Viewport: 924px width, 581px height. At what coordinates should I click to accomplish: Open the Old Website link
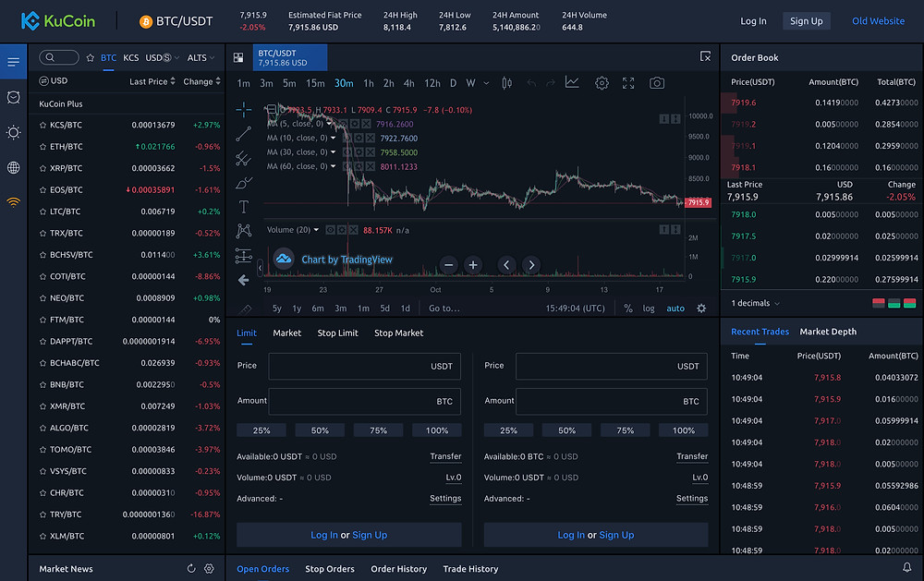(878, 21)
